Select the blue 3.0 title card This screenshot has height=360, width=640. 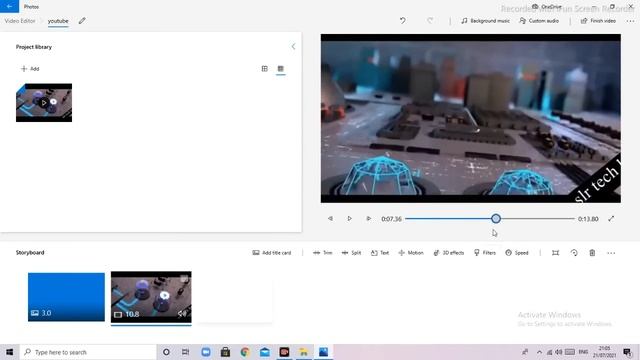pyautogui.click(x=66, y=297)
